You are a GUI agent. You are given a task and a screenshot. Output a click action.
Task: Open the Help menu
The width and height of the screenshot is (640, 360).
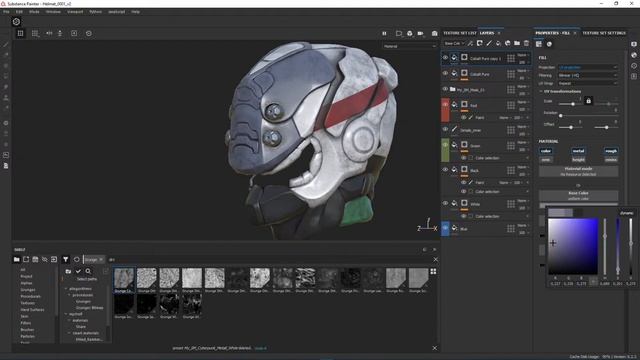[x=136, y=12]
